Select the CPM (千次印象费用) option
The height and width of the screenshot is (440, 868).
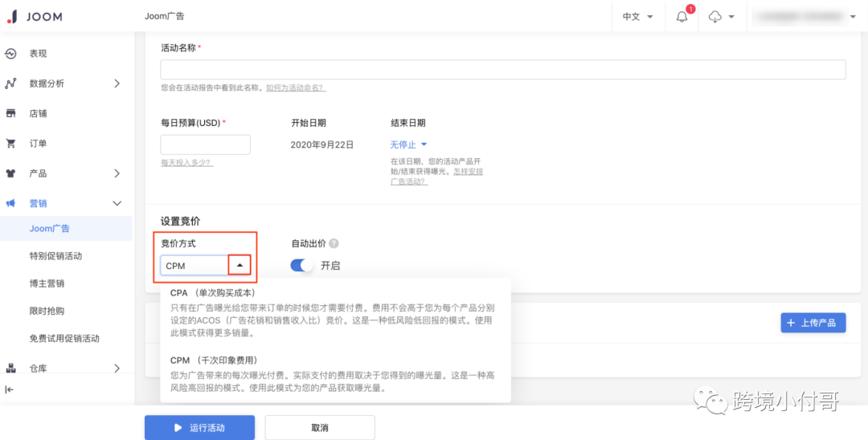(335, 374)
